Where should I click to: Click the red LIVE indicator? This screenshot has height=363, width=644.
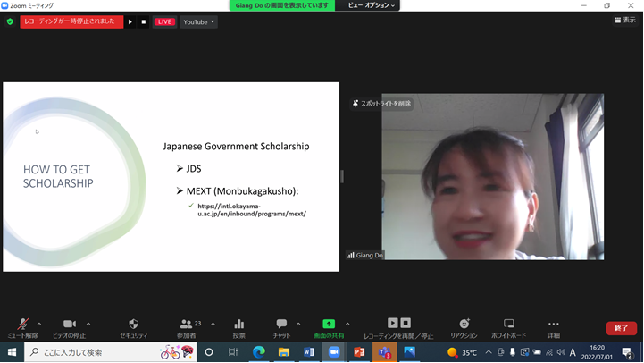[164, 21]
